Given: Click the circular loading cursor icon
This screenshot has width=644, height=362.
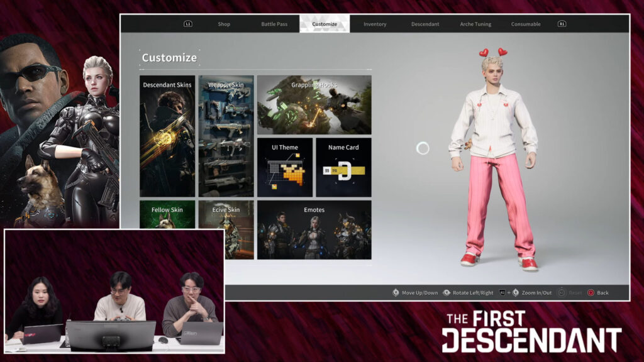Looking at the screenshot, I should [423, 148].
